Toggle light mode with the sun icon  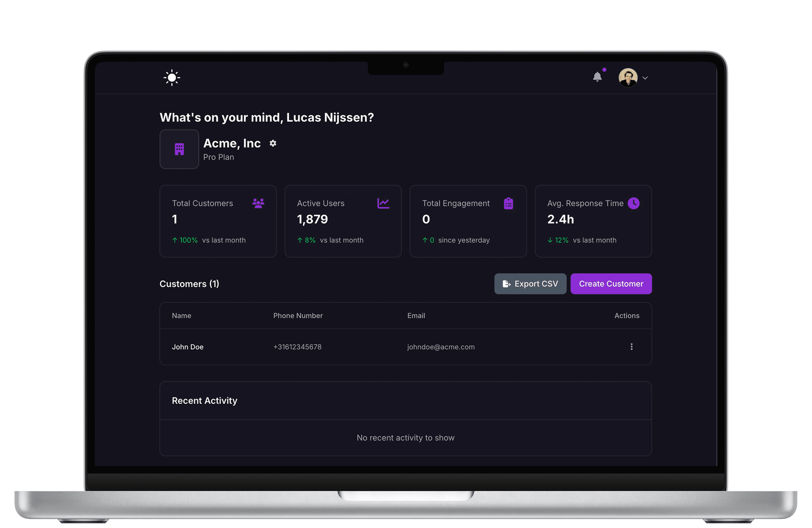172,77
